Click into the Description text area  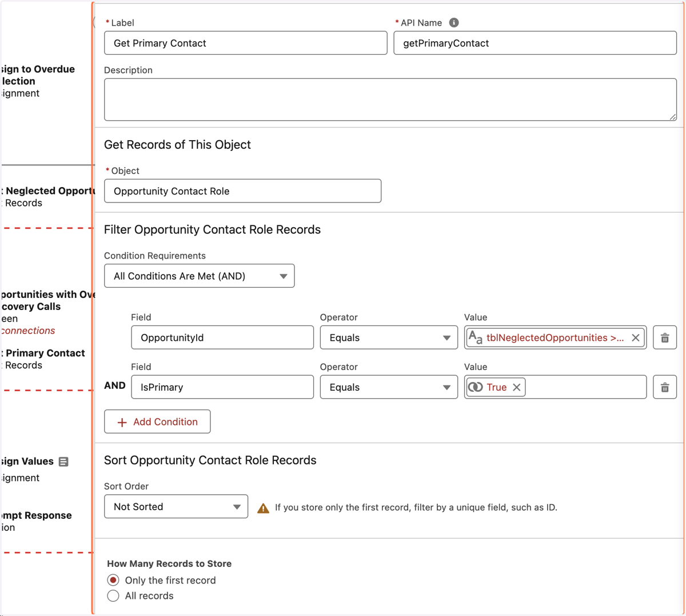[390, 100]
